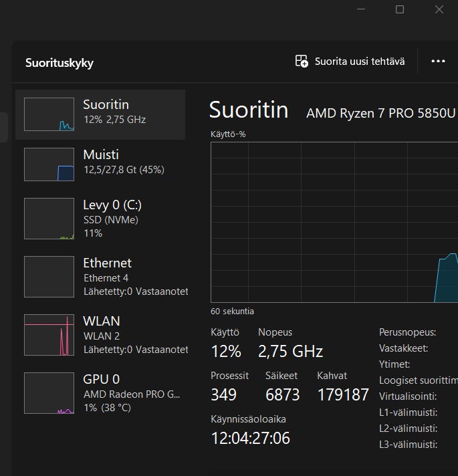Screen dimensions: 458x476
Task: Click the Käyttö 12% value
Action: tap(225, 351)
